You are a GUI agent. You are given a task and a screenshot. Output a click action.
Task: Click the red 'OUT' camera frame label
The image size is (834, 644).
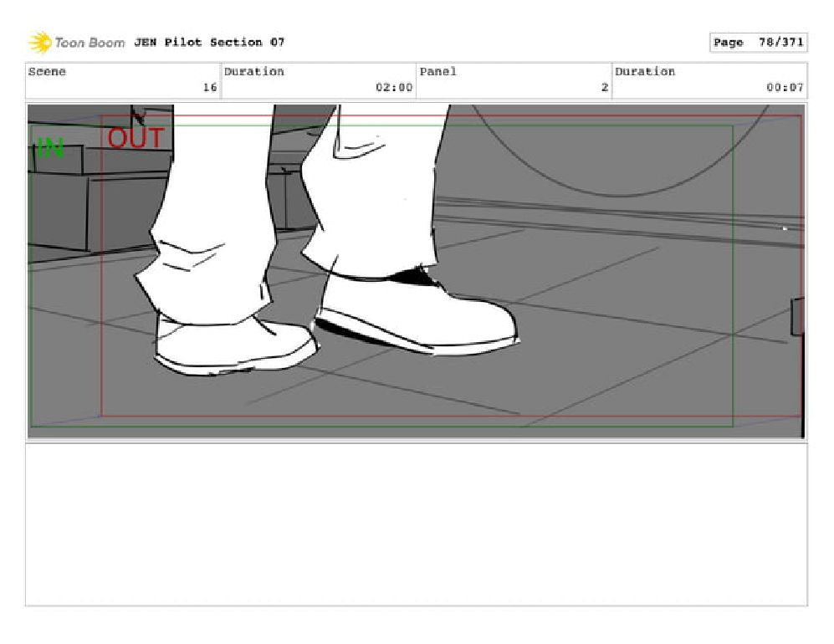point(136,138)
